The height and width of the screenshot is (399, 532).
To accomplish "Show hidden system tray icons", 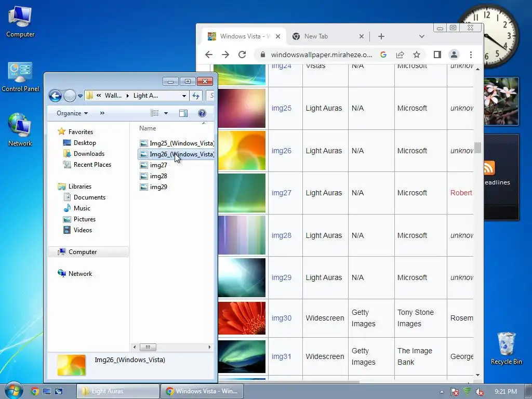I will (x=442, y=392).
